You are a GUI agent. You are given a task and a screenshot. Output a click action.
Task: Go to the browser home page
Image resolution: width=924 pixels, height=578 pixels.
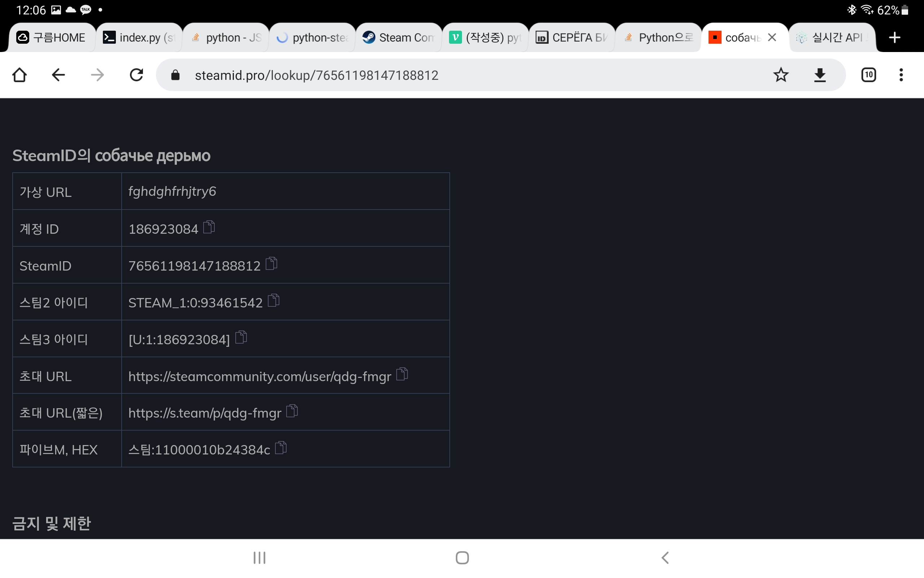pyautogui.click(x=19, y=75)
